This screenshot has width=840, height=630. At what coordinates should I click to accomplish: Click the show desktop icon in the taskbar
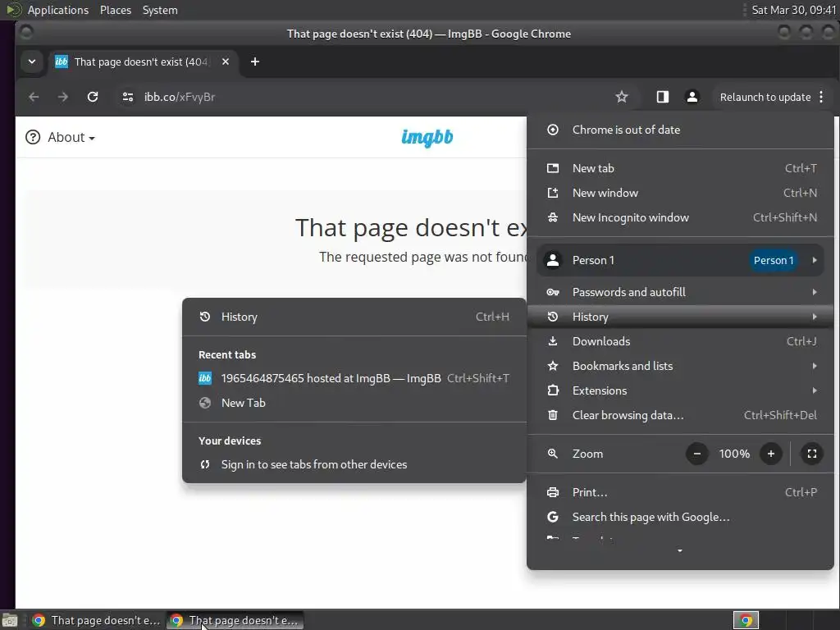pos(10,620)
